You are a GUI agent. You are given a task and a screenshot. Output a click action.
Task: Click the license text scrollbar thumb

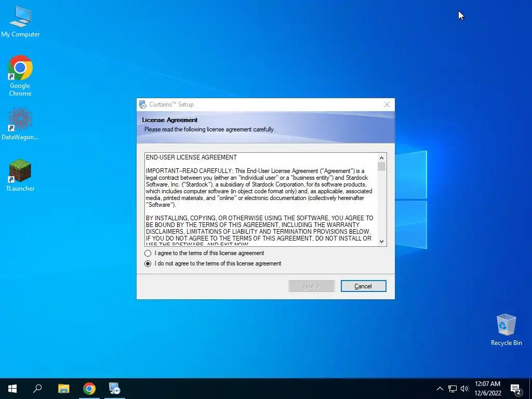coord(382,167)
